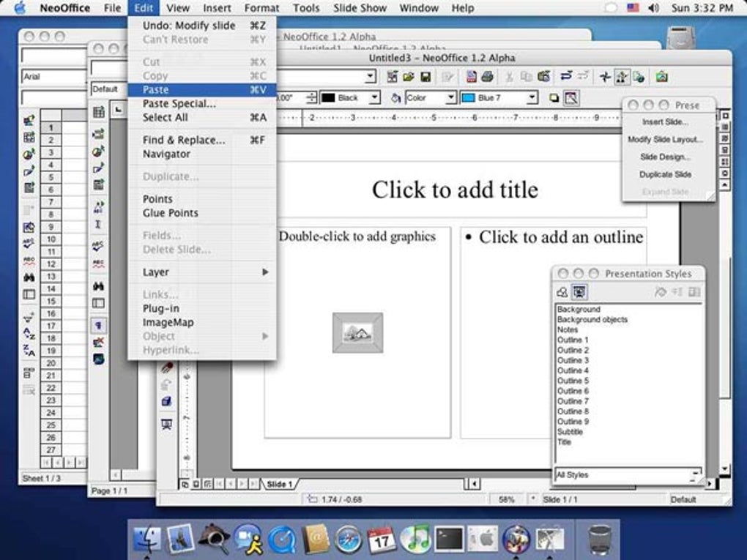
Task: Click Paste icon in Untitled3 toolbar
Action: (543, 77)
